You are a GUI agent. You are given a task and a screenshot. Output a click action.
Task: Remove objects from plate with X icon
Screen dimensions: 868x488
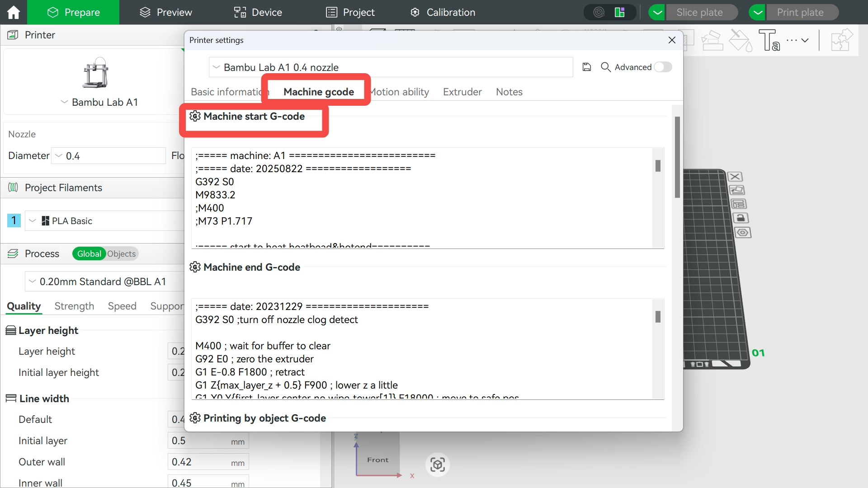[x=735, y=177]
